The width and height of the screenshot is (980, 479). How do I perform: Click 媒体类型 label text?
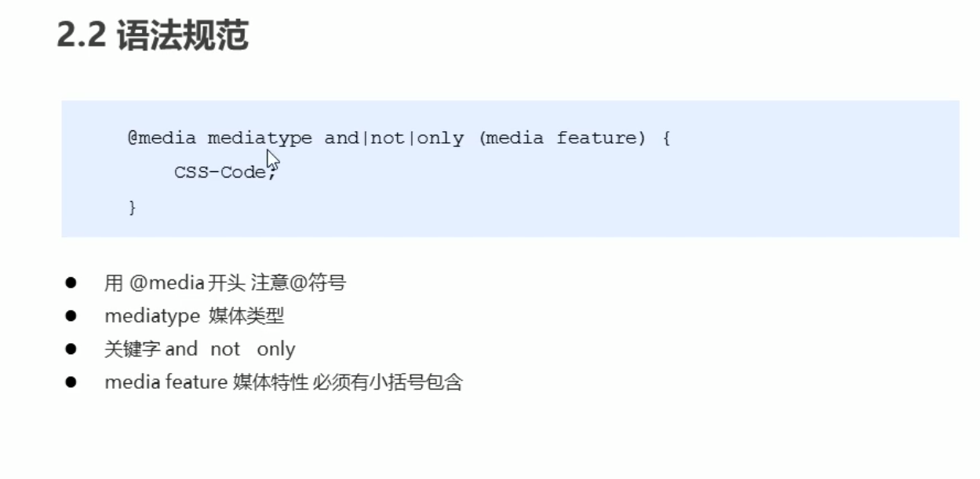coord(247,316)
